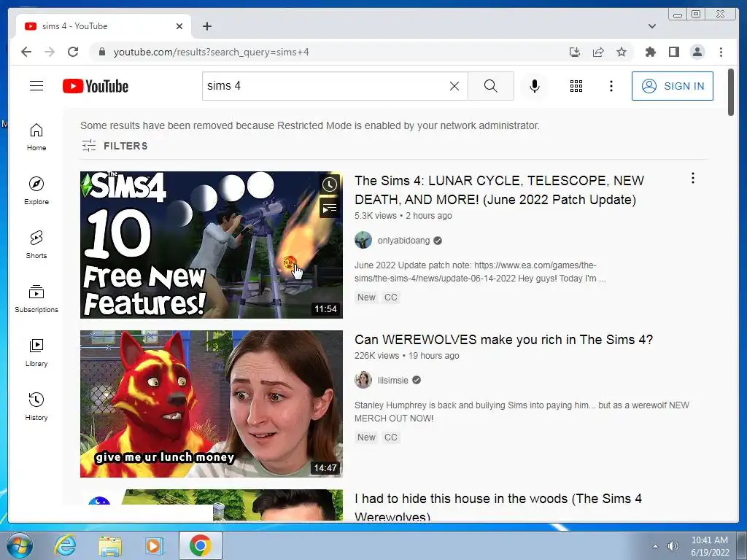This screenshot has height=560, width=747.
Task: Go back in browser
Action: pyautogui.click(x=26, y=52)
